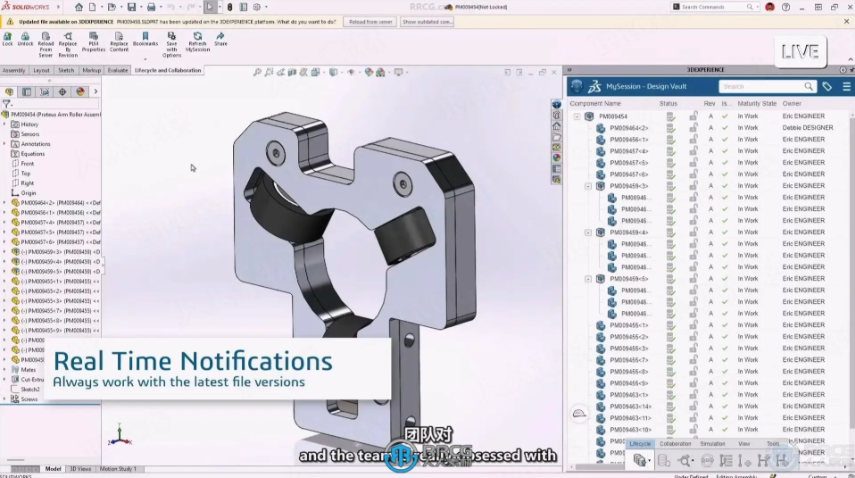Open the Assembly tab
The width and height of the screenshot is (855, 478).
[x=14, y=70]
